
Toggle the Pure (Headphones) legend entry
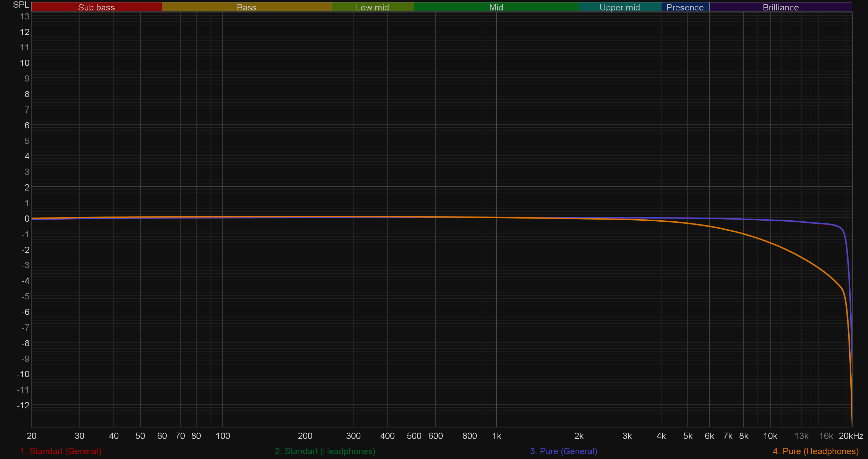[816, 451]
